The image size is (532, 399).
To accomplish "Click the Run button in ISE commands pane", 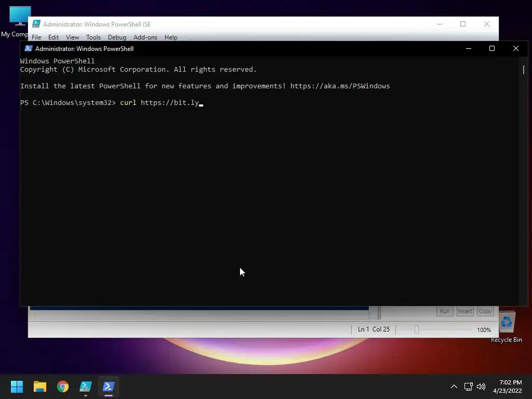I will (445, 311).
